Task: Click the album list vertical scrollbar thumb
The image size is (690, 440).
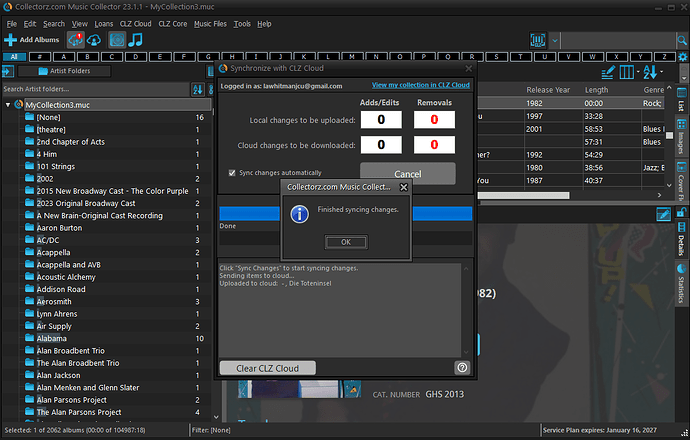Action: pyautogui.click(x=669, y=136)
